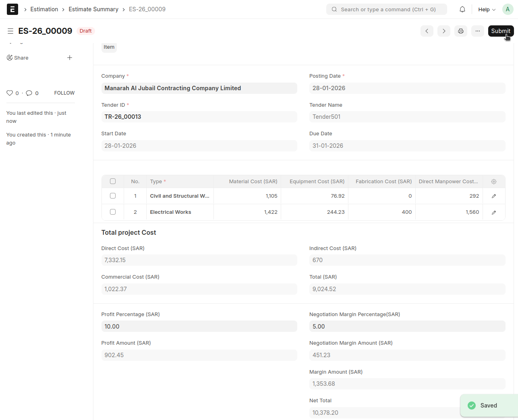
Task: Go to previous document with left arrow
Action: (427, 31)
